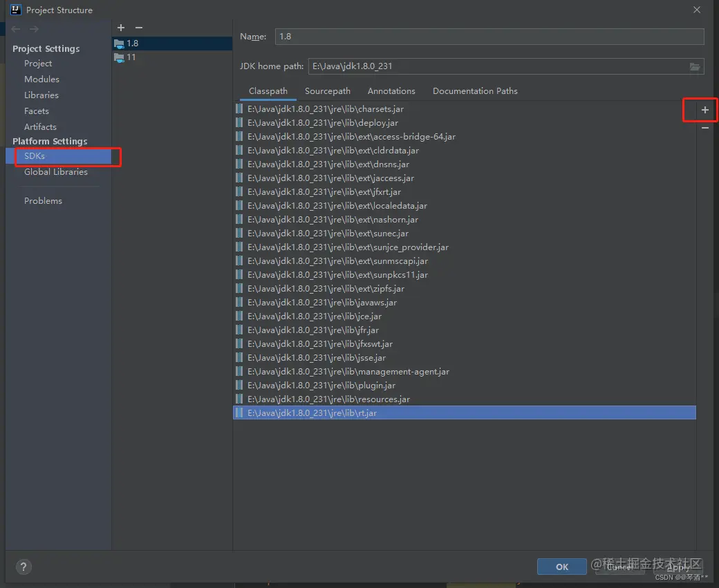Click the forward navigation arrow
719x588 pixels.
click(x=34, y=29)
